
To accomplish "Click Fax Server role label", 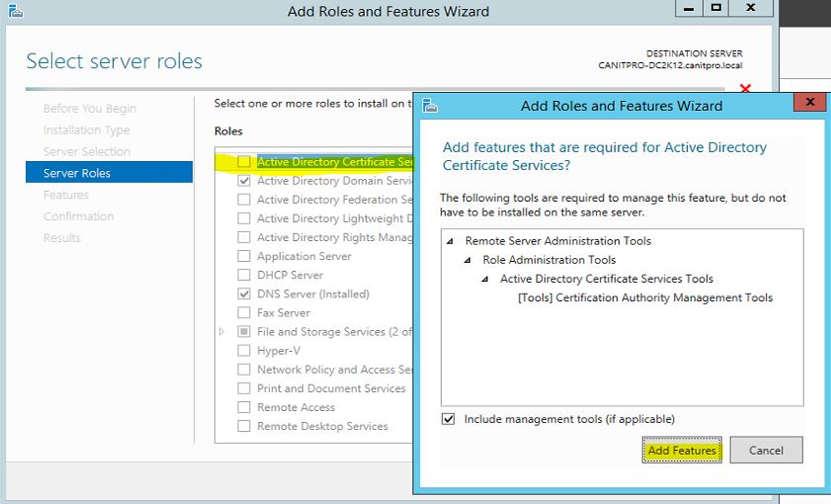I will 284,312.
